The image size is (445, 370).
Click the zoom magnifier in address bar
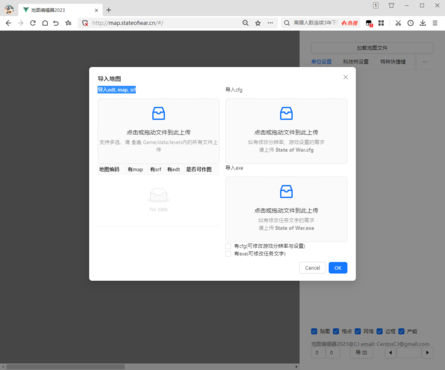(245, 23)
